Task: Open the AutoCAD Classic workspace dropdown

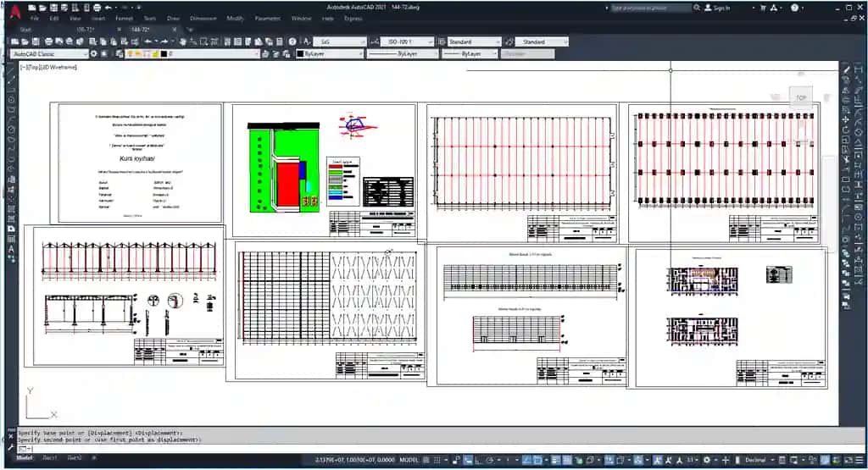Action: tap(48, 53)
